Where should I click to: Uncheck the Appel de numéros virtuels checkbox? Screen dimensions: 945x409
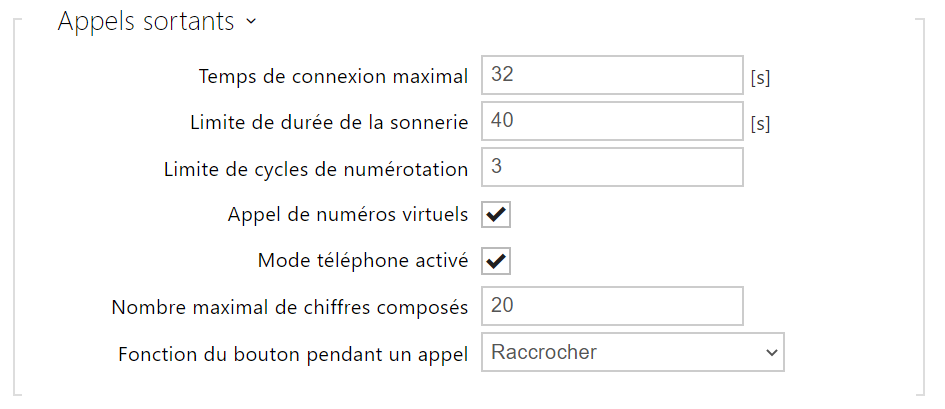496,214
